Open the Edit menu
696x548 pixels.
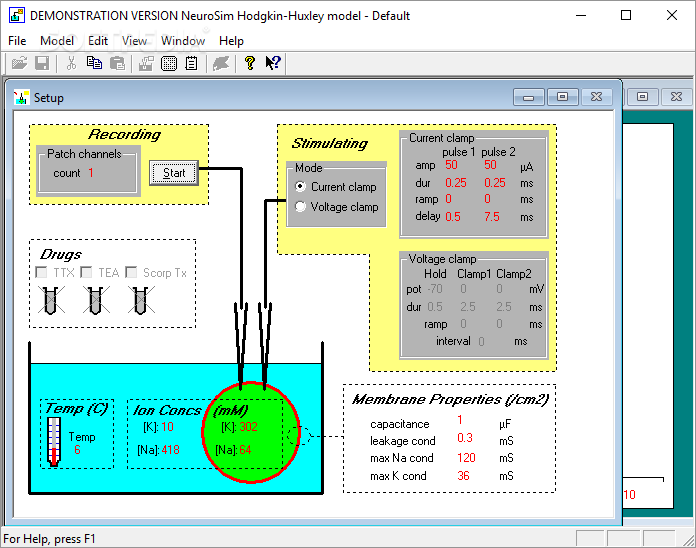pyautogui.click(x=98, y=41)
